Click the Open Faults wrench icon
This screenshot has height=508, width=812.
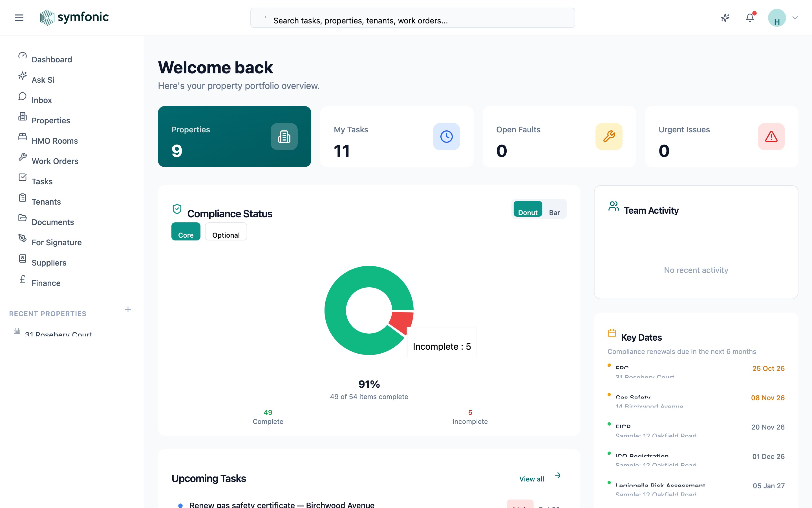point(609,137)
